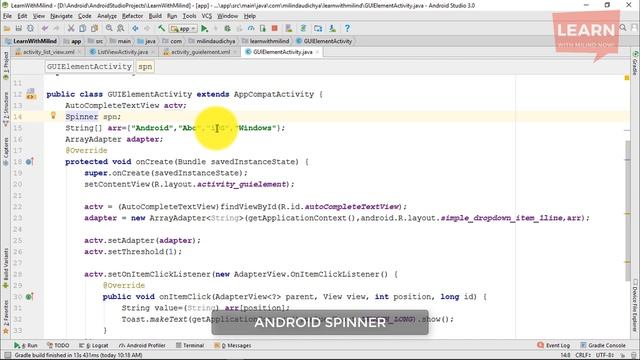Click the Make Project hammer icon
Screen dimensions: 640x360
[x=162, y=29]
